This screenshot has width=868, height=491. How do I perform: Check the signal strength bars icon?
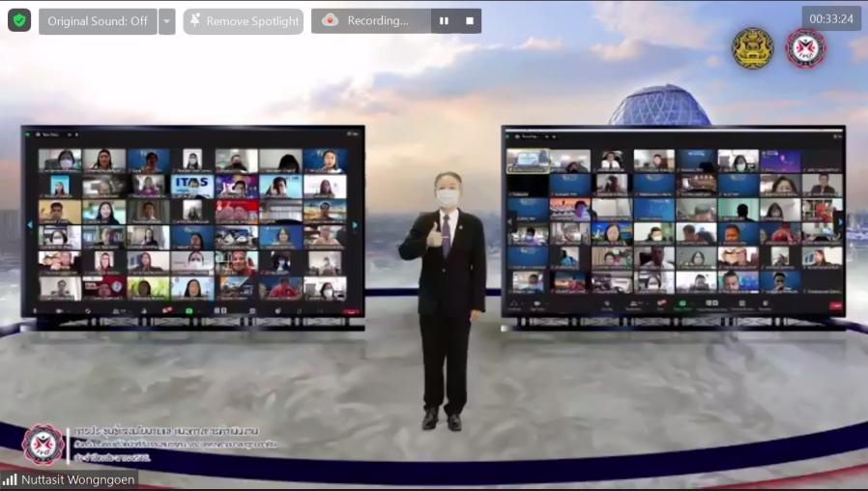[10, 480]
